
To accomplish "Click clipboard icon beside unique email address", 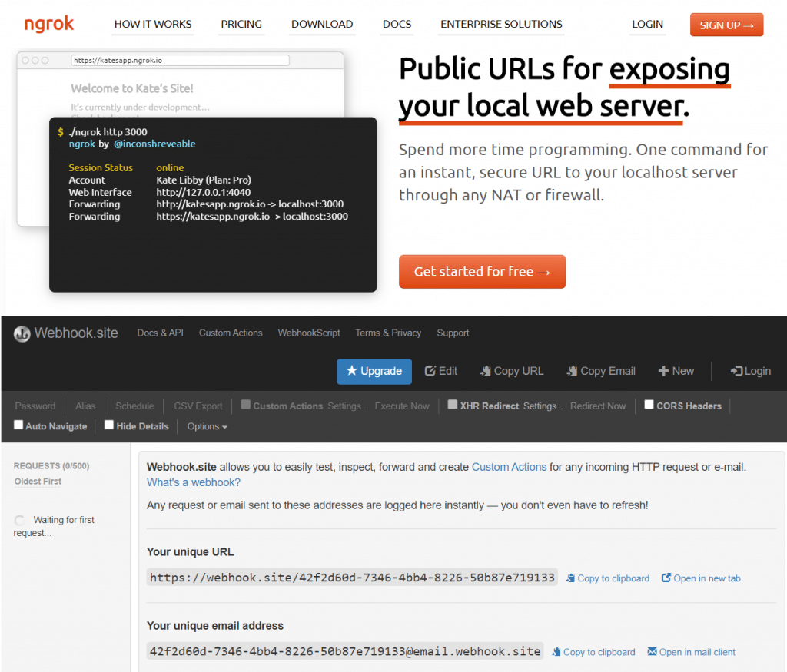I will pos(556,652).
